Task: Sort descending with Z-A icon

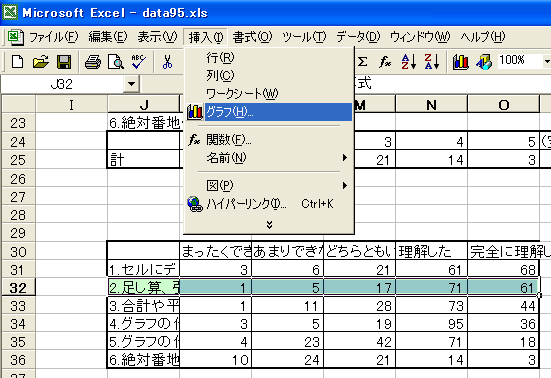Action: 432,62
